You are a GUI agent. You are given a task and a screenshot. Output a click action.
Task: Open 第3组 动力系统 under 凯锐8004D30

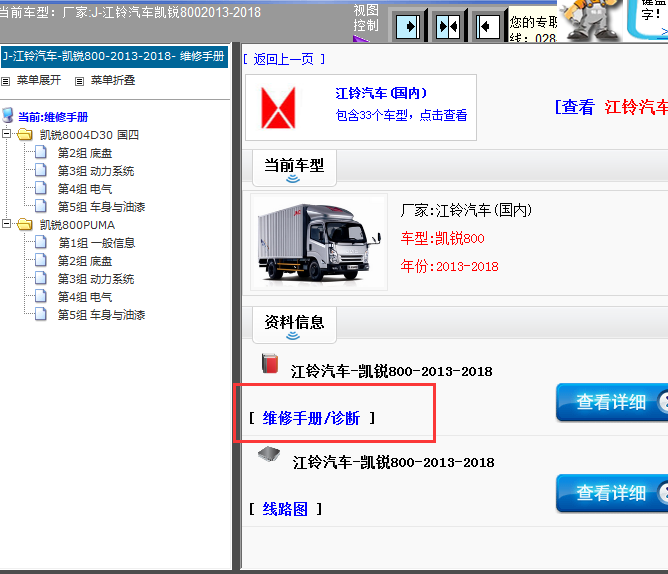click(x=96, y=171)
